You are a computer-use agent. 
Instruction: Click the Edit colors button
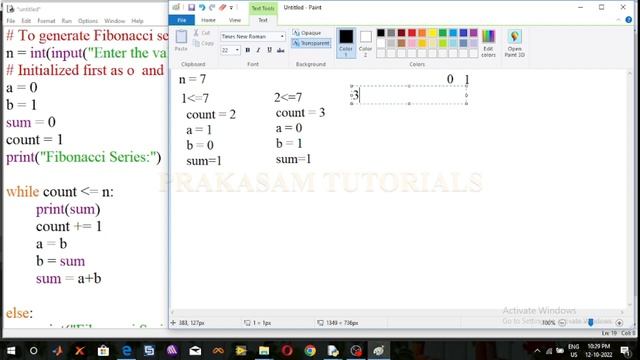(488, 43)
